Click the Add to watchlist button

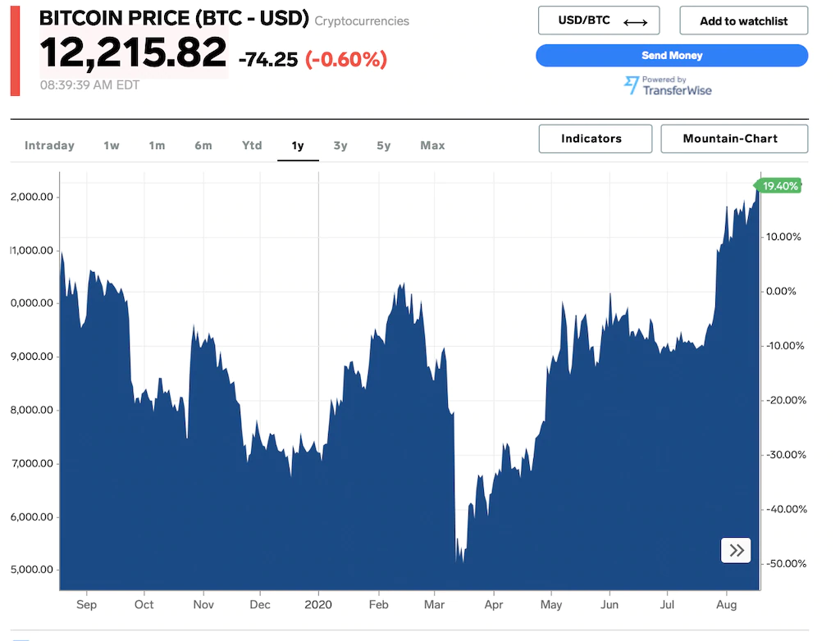[743, 20]
